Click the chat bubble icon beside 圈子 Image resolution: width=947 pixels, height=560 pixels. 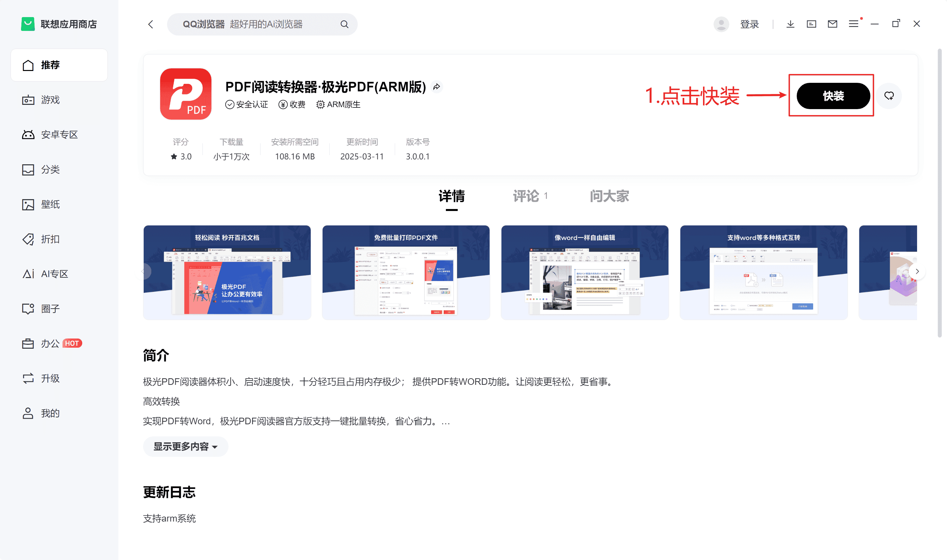click(x=28, y=309)
